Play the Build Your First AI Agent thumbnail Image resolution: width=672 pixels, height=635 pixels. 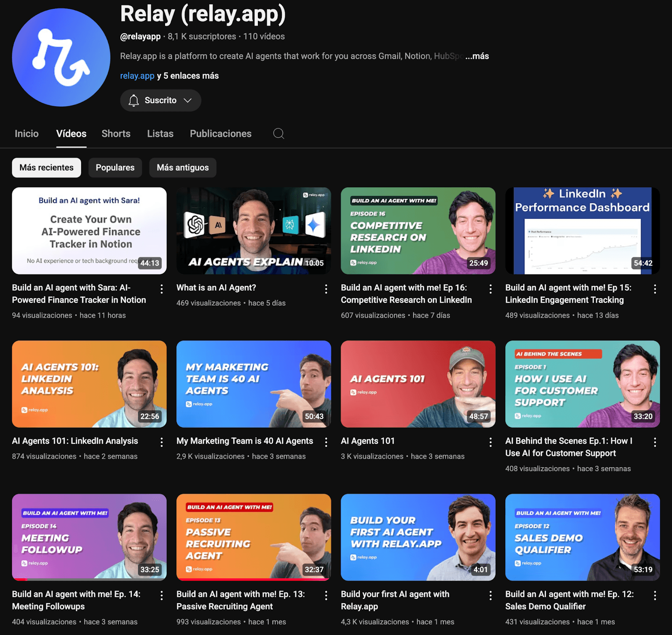(418, 537)
